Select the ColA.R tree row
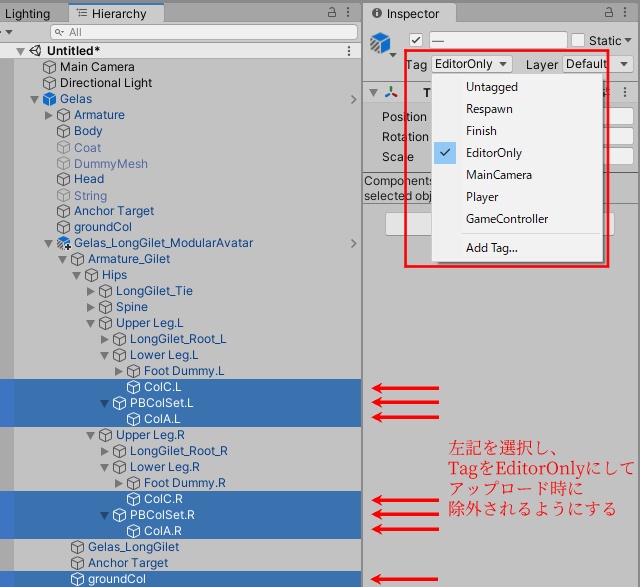Image resolution: width=640 pixels, height=587 pixels. pyautogui.click(x=180, y=531)
